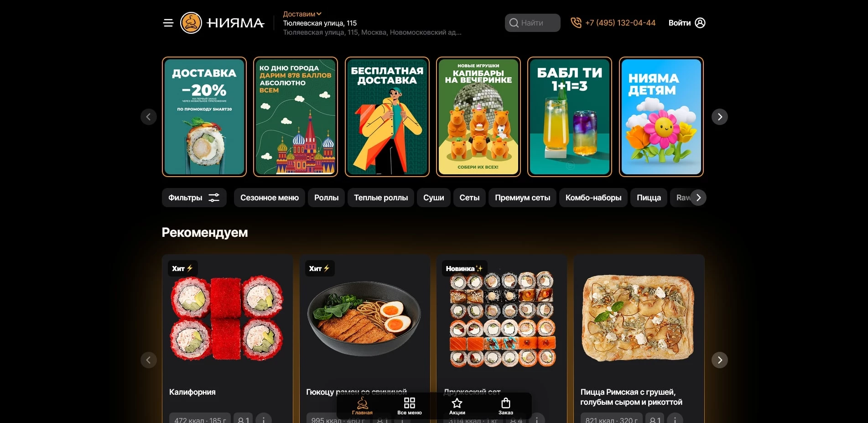Select the Роллы category tab
Screen dimensions: 868x423
click(x=326, y=198)
